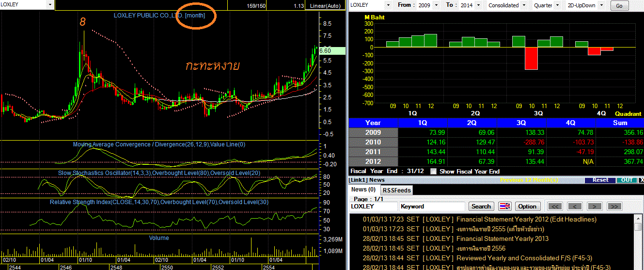644x270 pixels.
Task: Click the Search button in News
Action: pos(481,206)
